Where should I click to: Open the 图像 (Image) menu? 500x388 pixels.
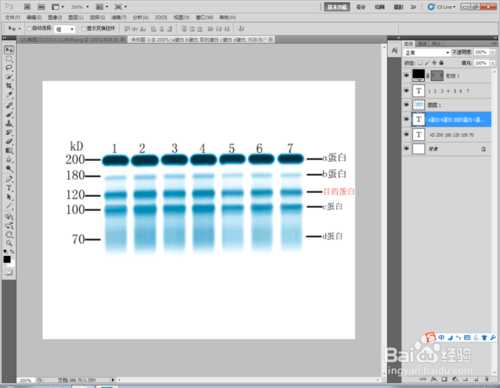pos(55,17)
